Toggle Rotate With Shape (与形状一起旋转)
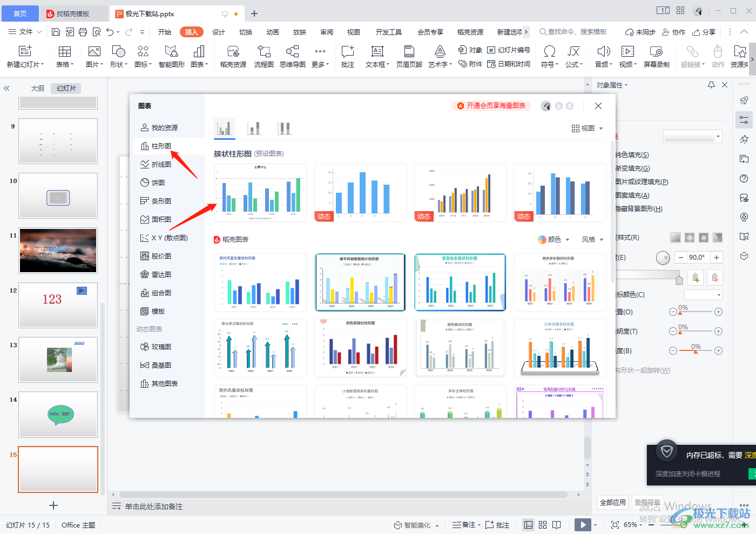 click(643, 370)
